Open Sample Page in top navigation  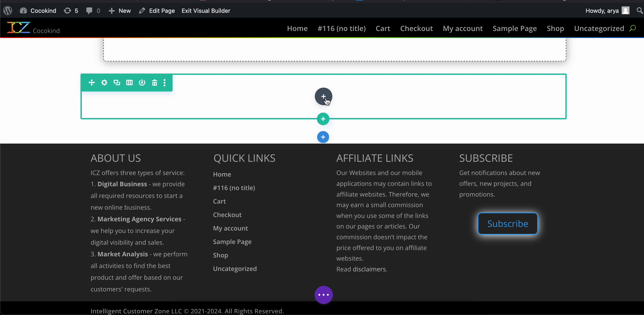point(515,29)
